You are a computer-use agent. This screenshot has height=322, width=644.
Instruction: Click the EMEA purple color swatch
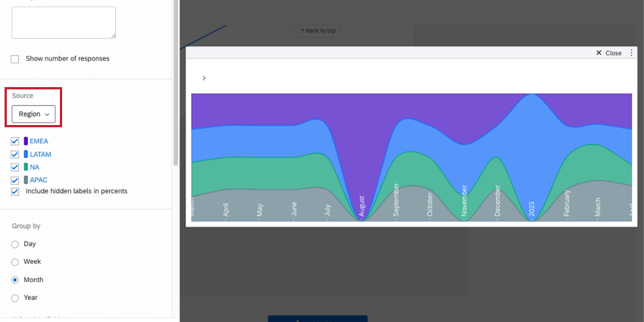26,141
